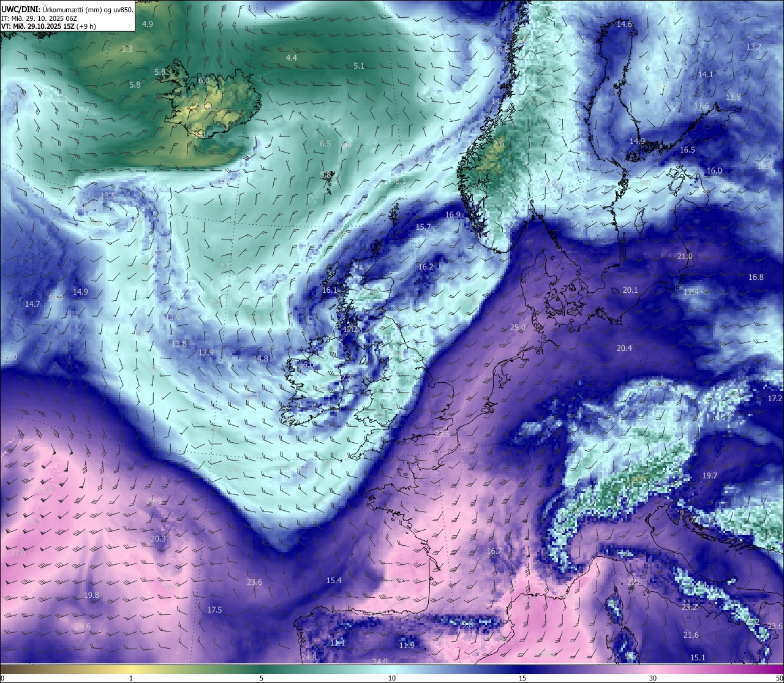
Task: Select the color scale tick label 50
Action: (x=779, y=678)
